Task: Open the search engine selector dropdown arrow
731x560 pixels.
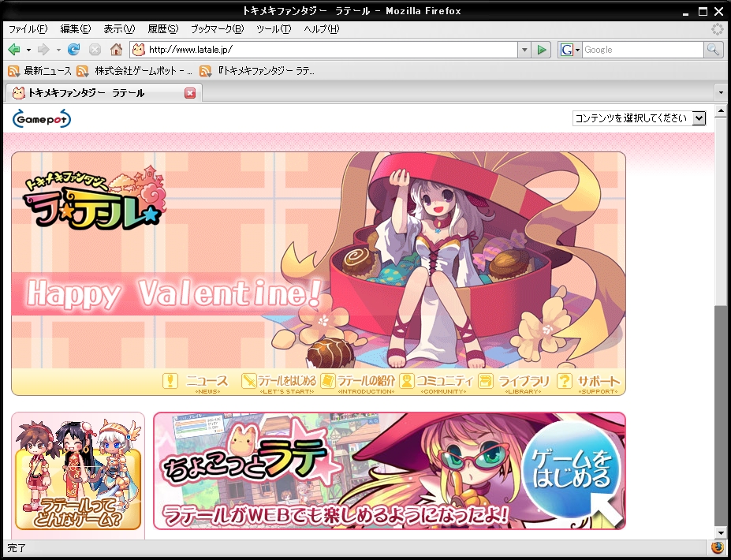Action: (577, 50)
